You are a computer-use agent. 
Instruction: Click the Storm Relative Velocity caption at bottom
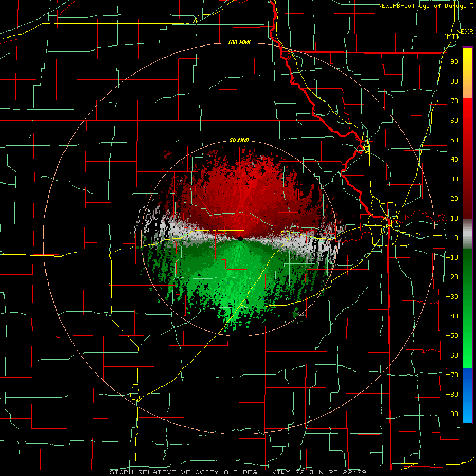click(x=238, y=472)
